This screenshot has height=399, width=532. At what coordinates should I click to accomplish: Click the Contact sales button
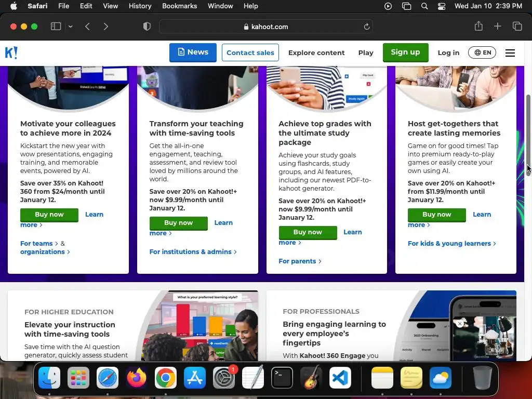click(250, 52)
